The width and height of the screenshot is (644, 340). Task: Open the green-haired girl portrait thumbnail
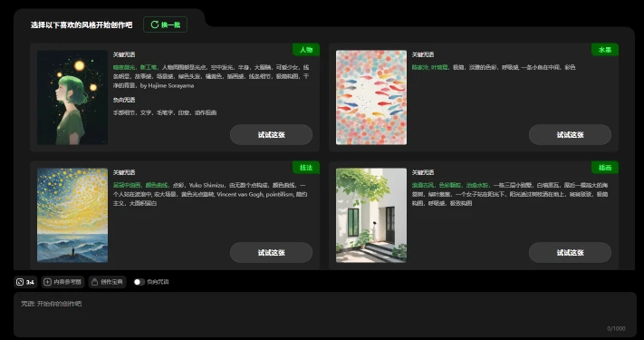click(x=72, y=97)
